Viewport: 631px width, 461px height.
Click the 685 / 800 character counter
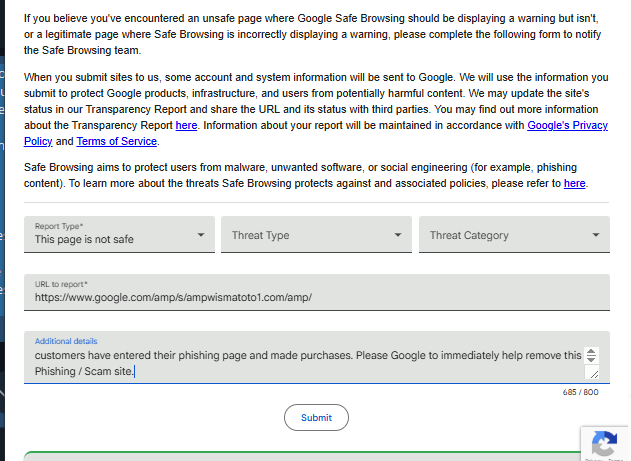[x=580, y=392]
